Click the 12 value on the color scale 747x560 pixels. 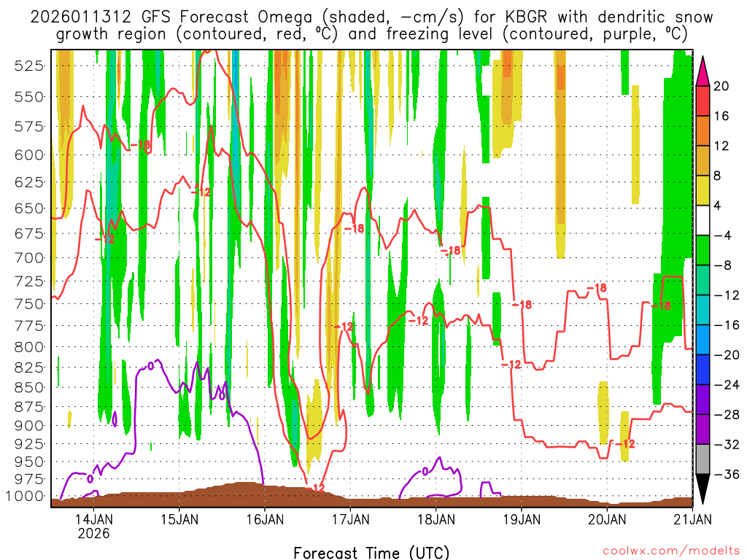point(721,146)
